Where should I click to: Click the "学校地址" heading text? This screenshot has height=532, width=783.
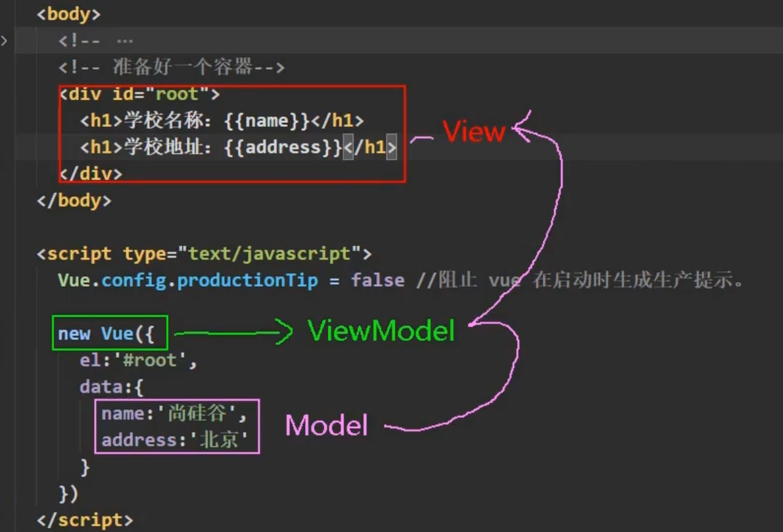[164, 147]
